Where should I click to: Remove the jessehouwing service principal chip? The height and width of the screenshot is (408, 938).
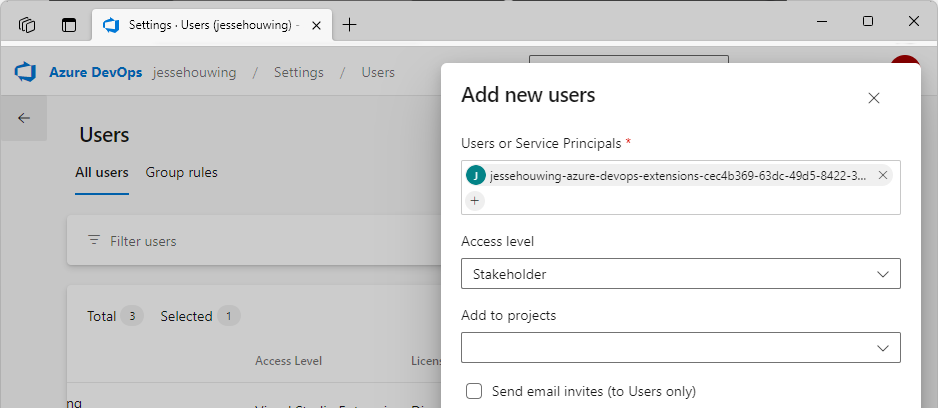(x=883, y=175)
